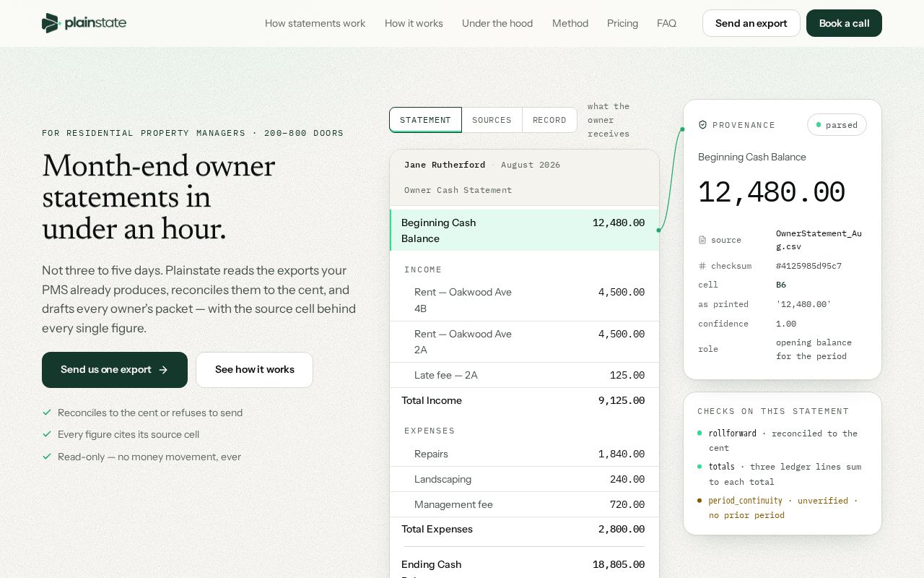Image resolution: width=924 pixels, height=578 pixels.
Task: Select the Beginning Cash Balance row
Action: (524, 230)
